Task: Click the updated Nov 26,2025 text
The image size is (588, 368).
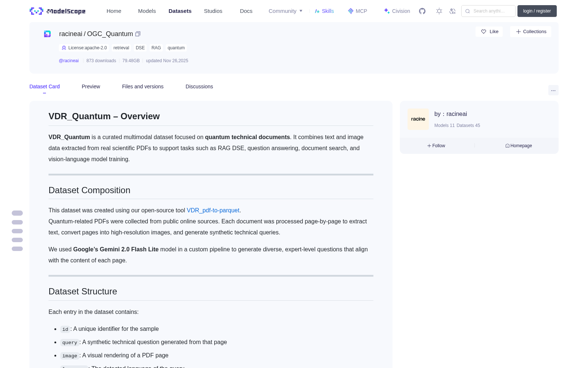Action: tap(167, 61)
